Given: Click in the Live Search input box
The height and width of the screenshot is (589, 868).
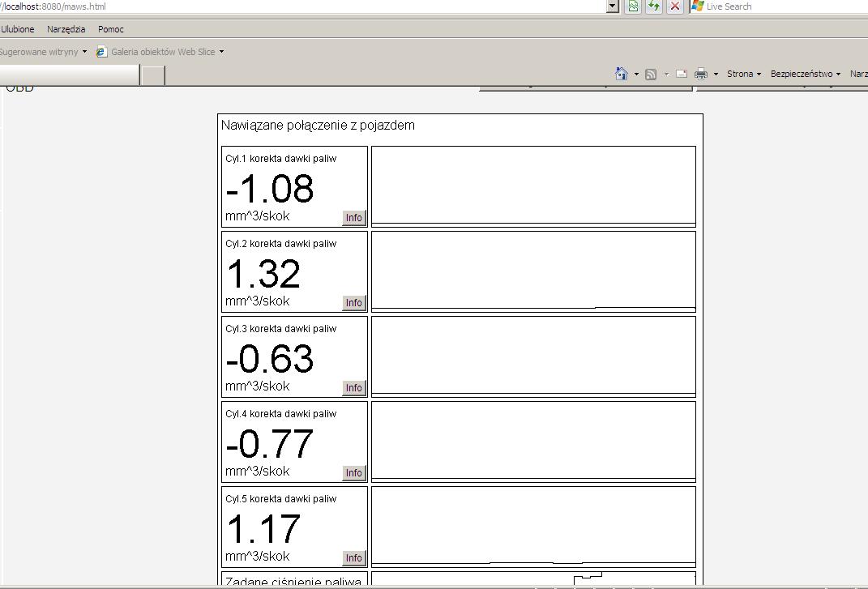Looking at the screenshot, I should pyautogui.click(x=786, y=6).
